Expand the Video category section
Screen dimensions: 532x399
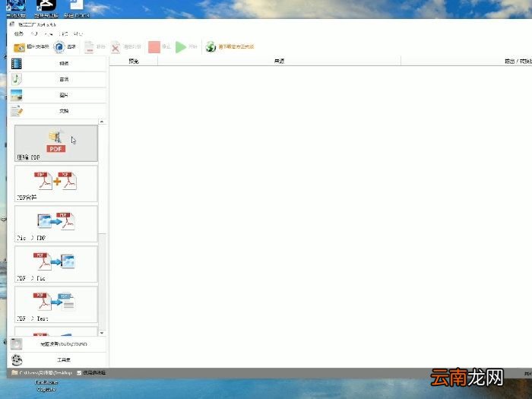58,63
